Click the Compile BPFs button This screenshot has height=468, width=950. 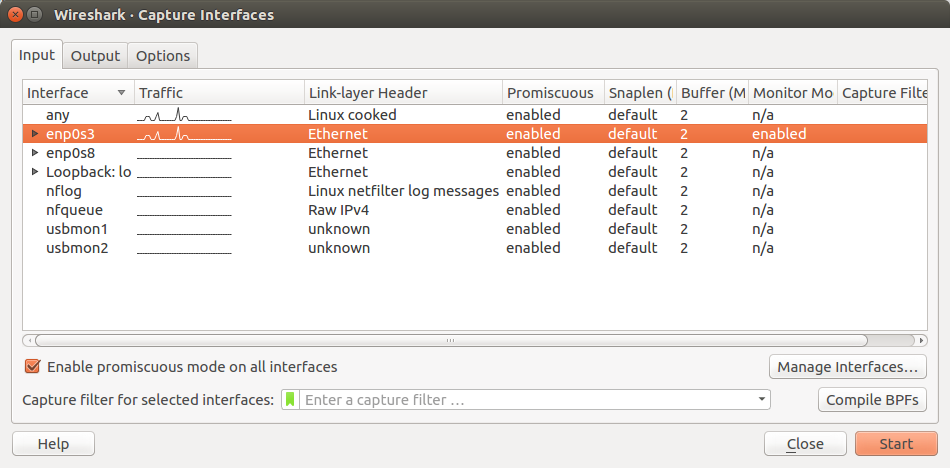click(x=872, y=400)
